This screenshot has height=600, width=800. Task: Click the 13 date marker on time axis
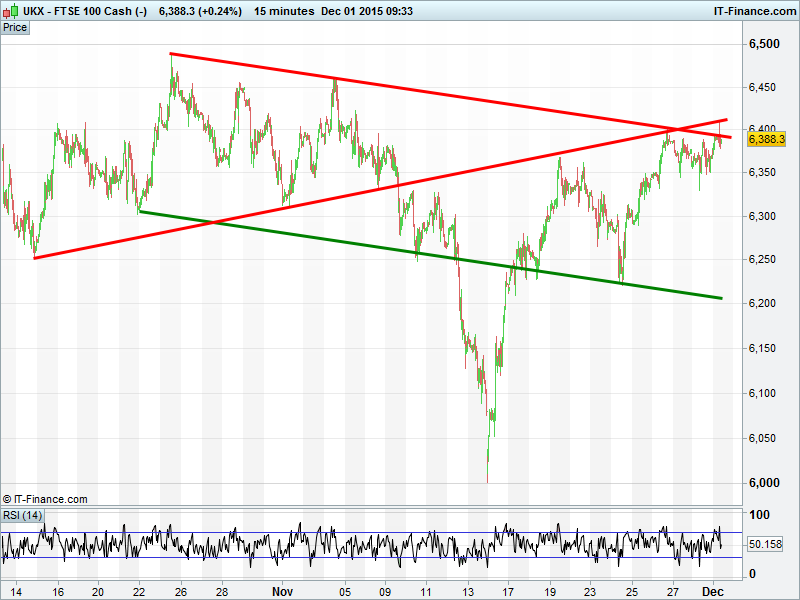click(467, 591)
